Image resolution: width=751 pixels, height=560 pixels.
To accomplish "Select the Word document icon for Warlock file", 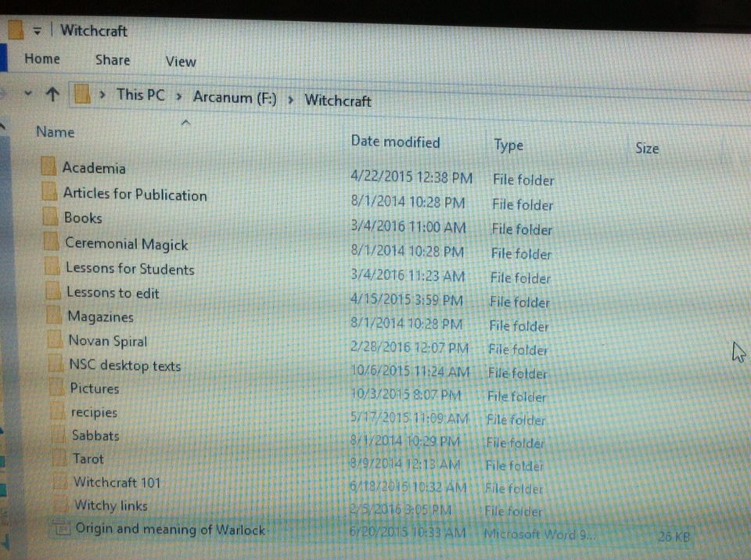I will point(61,529).
